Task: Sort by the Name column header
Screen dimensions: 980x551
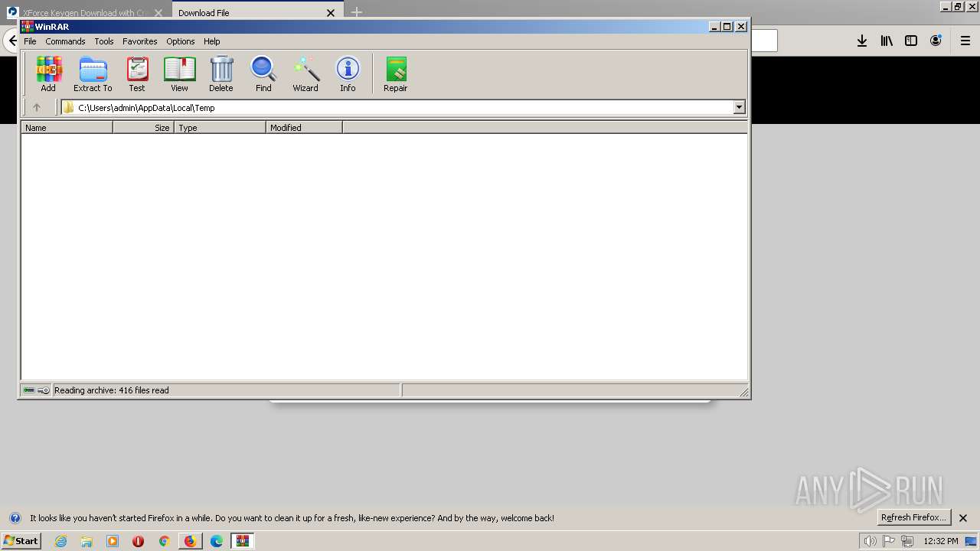Action: pos(67,128)
